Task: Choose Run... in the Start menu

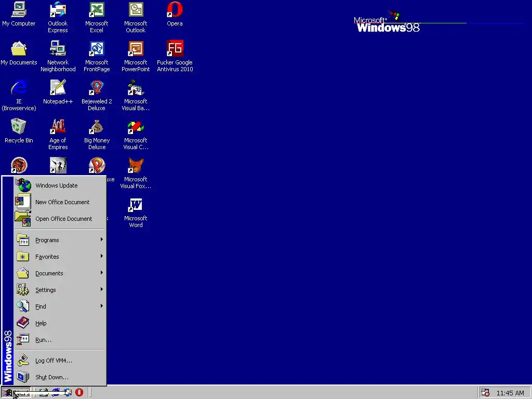Action: click(60, 340)
